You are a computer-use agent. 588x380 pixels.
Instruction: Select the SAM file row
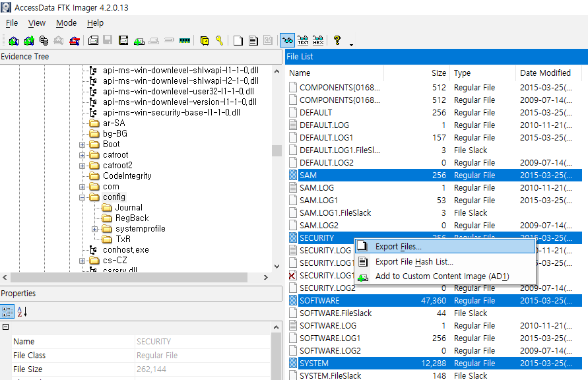pyautogui.click(x=435, y=175)
